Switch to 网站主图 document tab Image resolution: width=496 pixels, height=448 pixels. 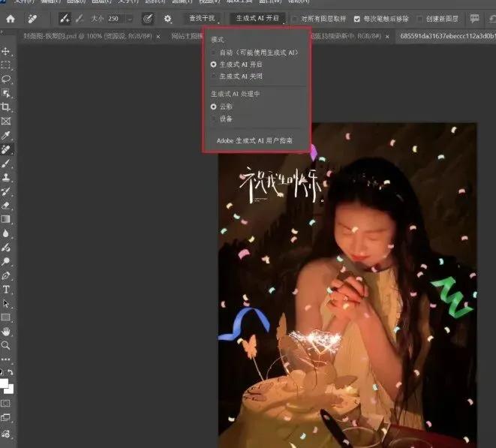187,36
